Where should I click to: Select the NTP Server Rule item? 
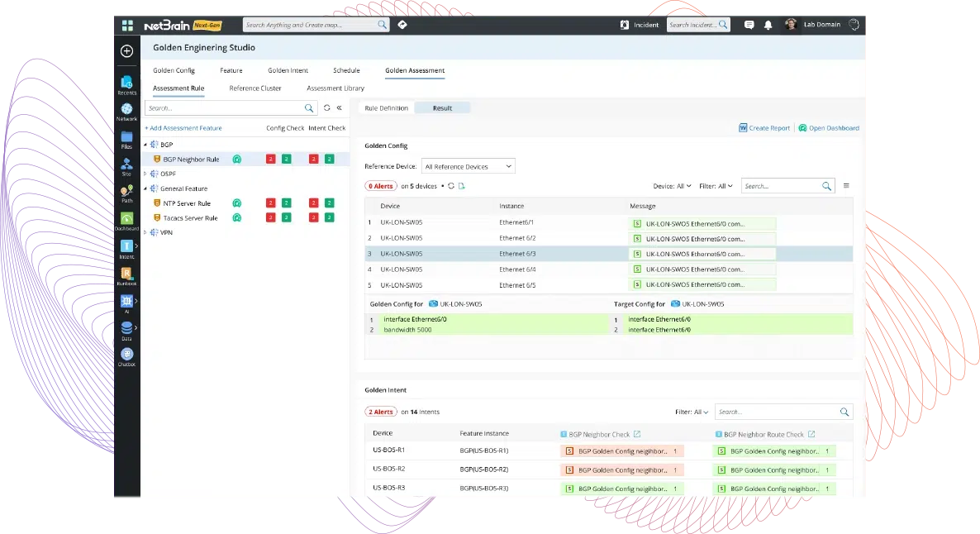tap(187, 203)
